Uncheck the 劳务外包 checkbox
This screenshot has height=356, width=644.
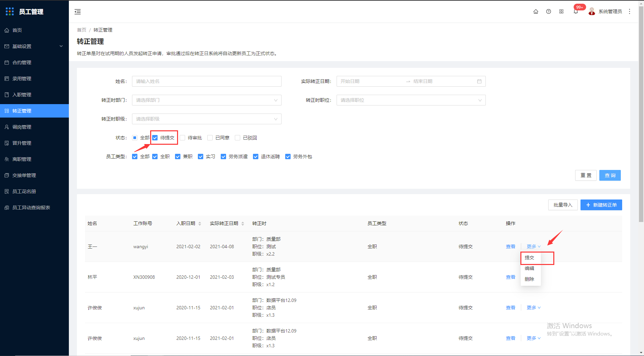click(288, 157)
